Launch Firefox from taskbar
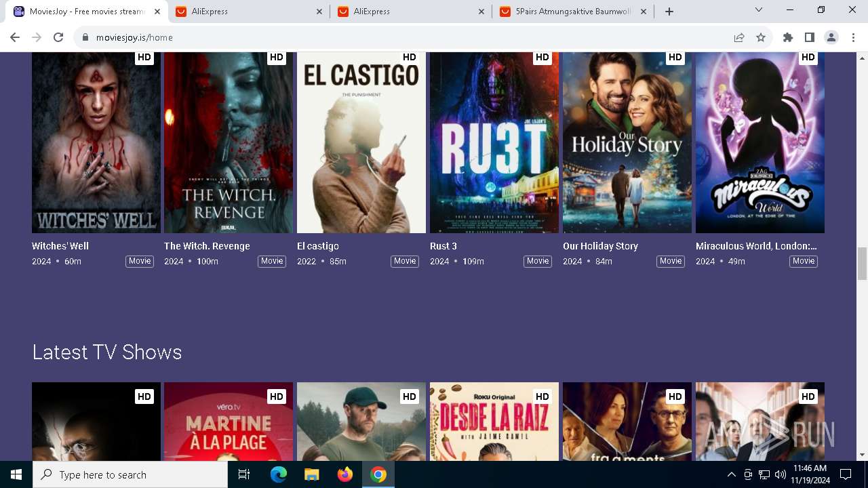 point(345,474)
